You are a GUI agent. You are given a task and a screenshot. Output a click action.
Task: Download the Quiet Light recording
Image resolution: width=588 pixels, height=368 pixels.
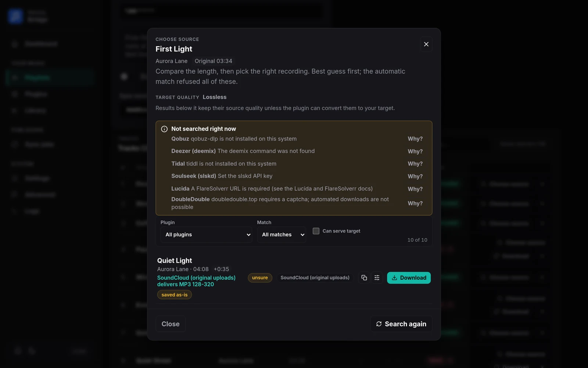(x=409, y=278)
